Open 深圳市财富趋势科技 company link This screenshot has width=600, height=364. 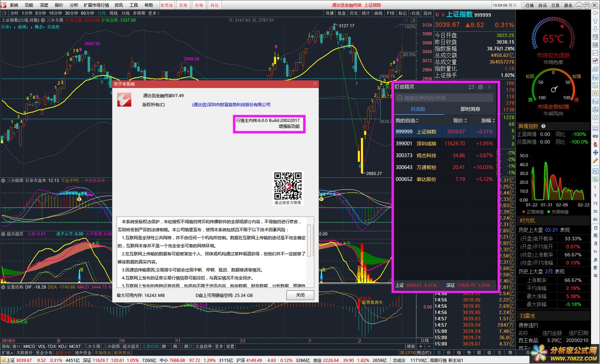[x=231, y=105]
